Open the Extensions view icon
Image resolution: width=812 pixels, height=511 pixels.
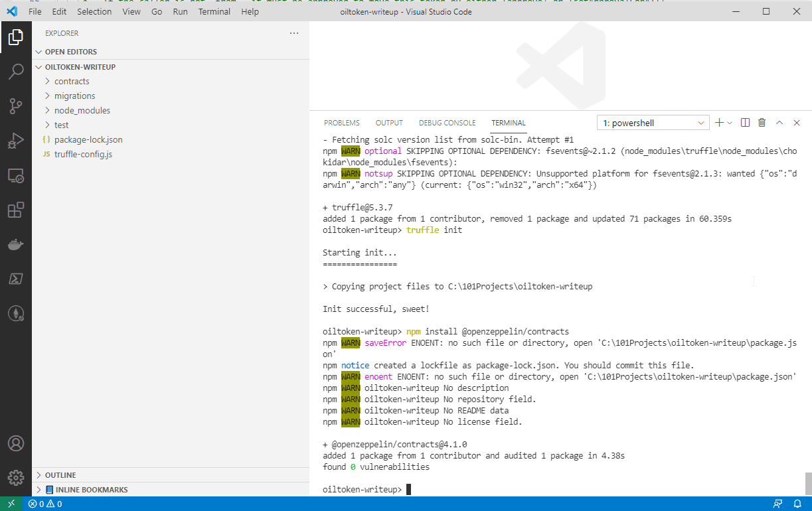[16, 210]
